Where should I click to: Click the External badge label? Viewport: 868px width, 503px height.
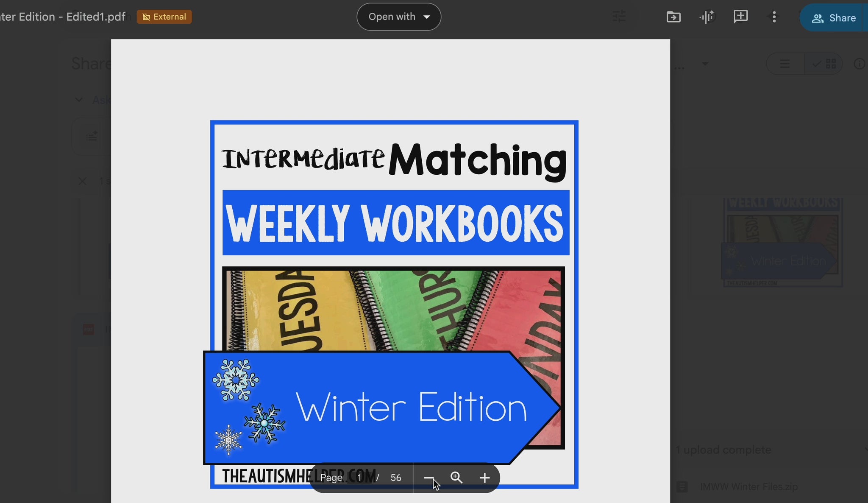tap(164, 17)
